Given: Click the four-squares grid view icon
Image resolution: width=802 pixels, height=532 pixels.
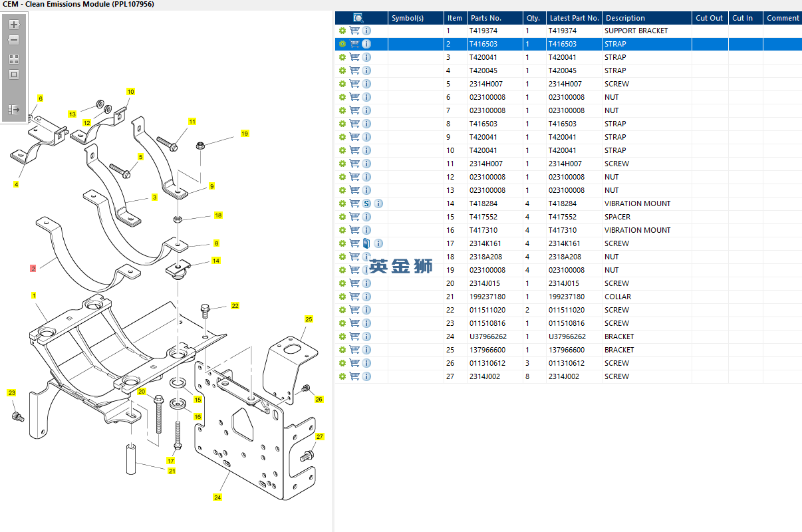Looking at the screenshot, I should click(14, 59).
